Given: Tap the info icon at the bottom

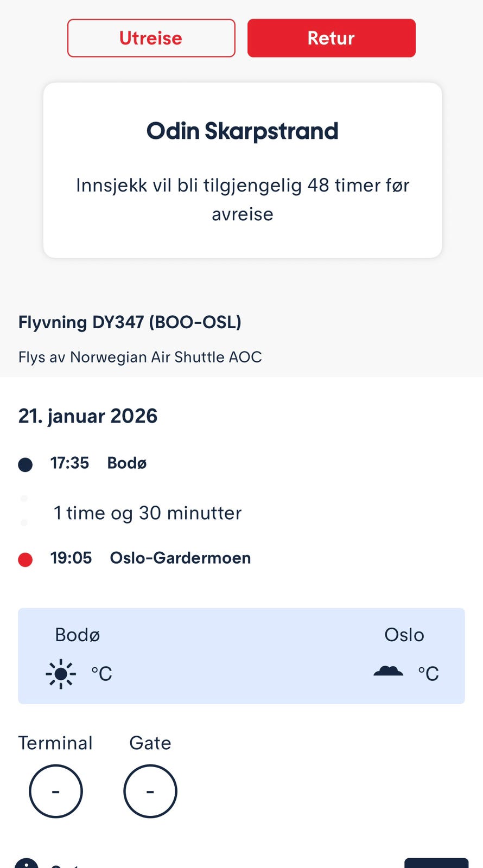Looking at the screenshot, I should [26, 863].
